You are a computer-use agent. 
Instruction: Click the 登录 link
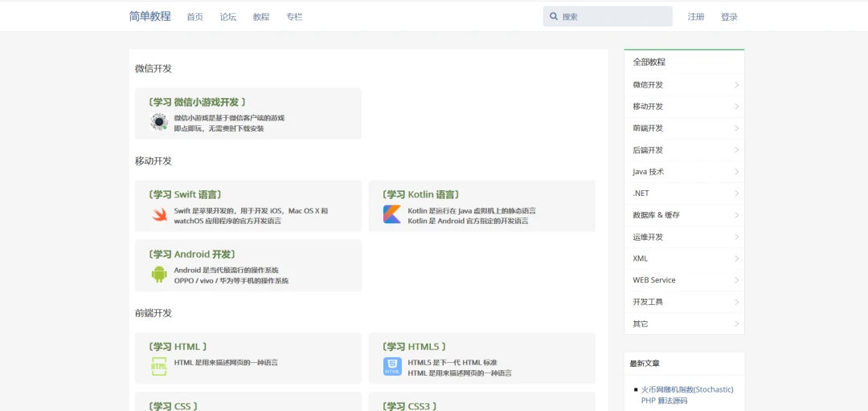click(x=729, y=17)
